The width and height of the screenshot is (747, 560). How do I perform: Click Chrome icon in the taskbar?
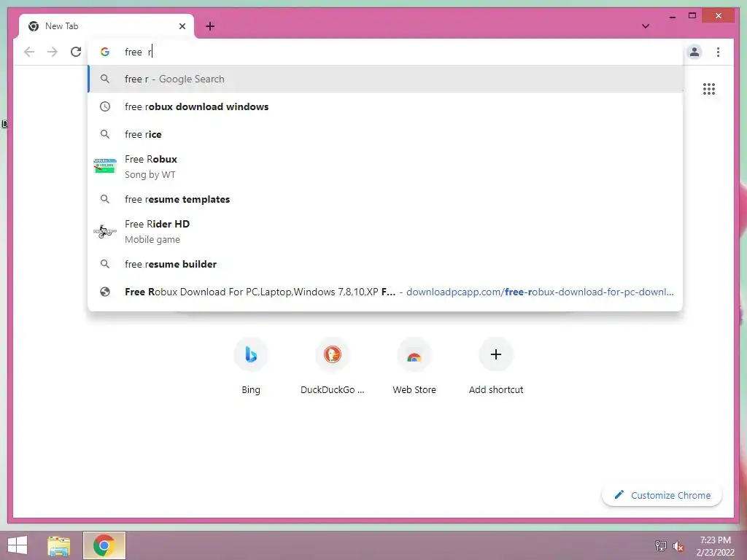104,545
